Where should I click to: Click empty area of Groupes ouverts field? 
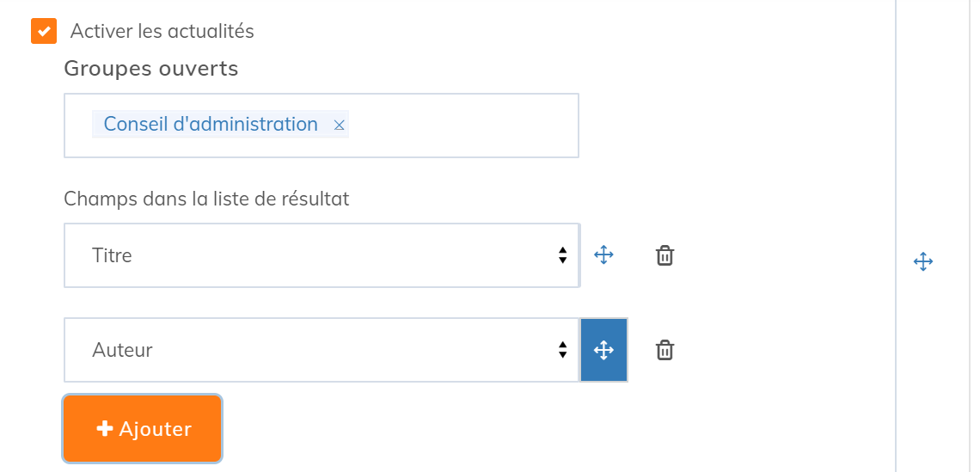tap(462, 126)
